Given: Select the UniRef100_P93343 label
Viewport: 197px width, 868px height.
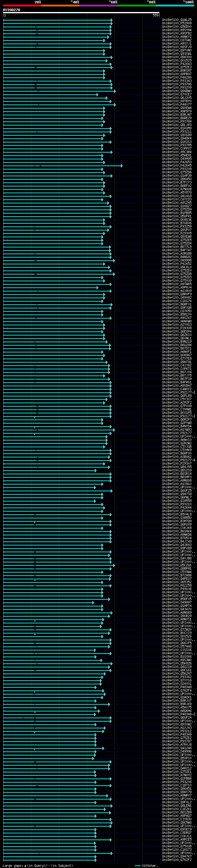Looking at the screenshot, I should pos(177,81).
